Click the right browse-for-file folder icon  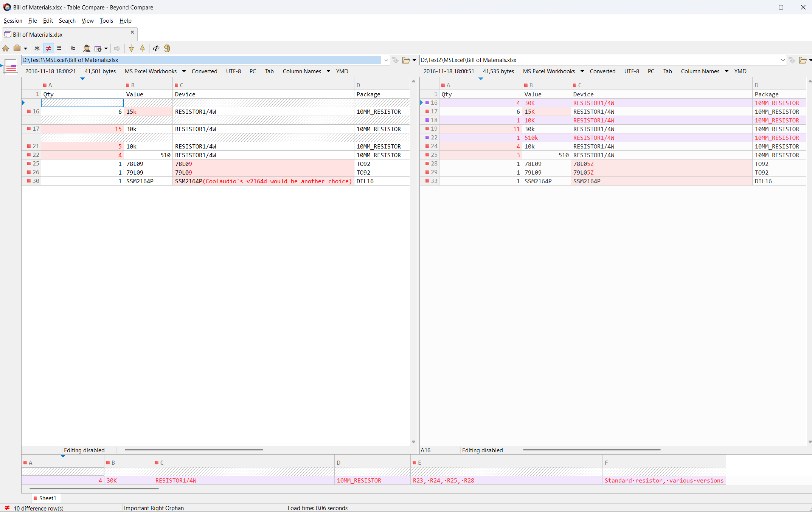point(803,60)
